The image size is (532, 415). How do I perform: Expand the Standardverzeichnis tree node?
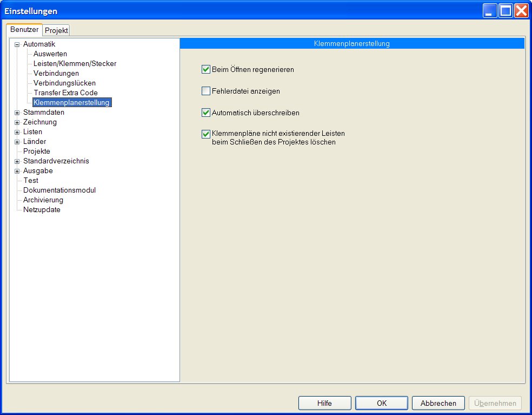(17, 161)
